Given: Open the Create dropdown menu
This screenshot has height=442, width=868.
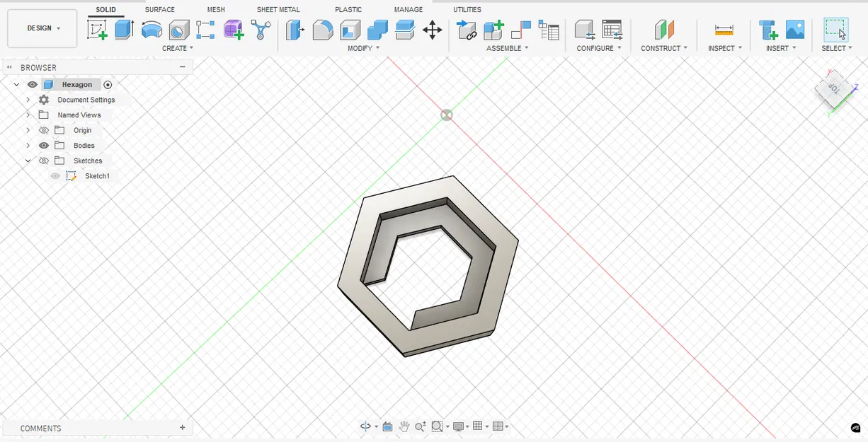Looking at the screenshot, I should pyautogui.click(x=178, y=48).
